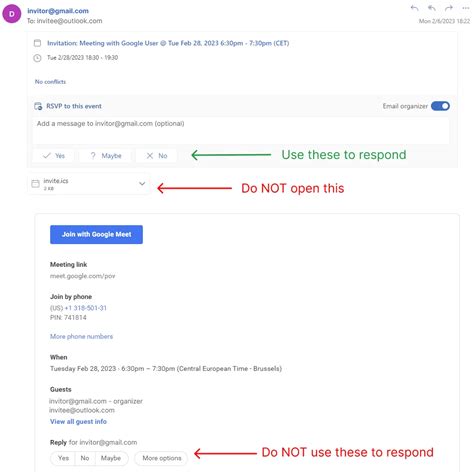Open the more actions ellipsis menu
The image size is (474, 474).
(x=466, y=8)
